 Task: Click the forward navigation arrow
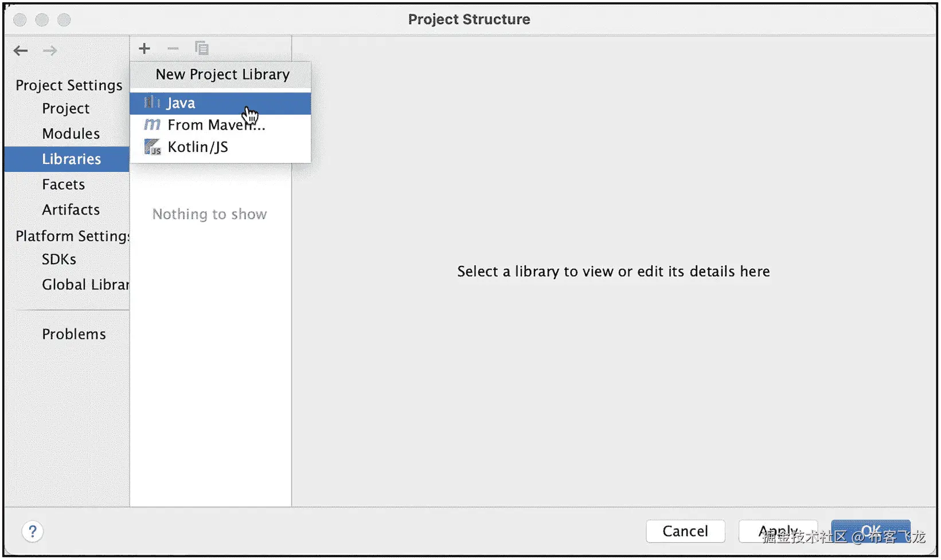[x=50, y=50]
